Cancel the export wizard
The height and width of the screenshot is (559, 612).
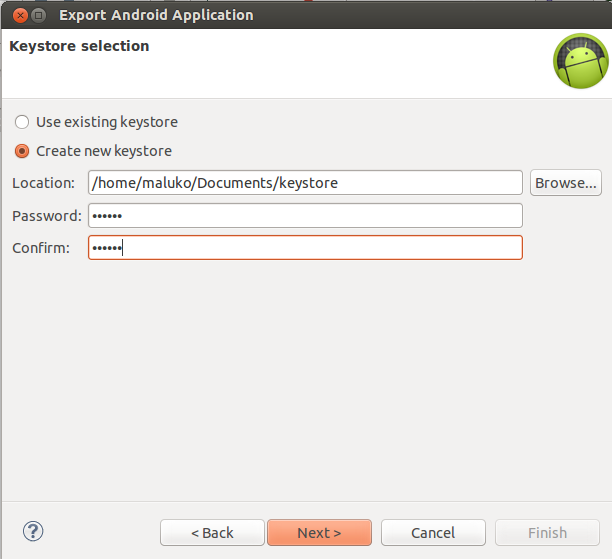point(433,532)
